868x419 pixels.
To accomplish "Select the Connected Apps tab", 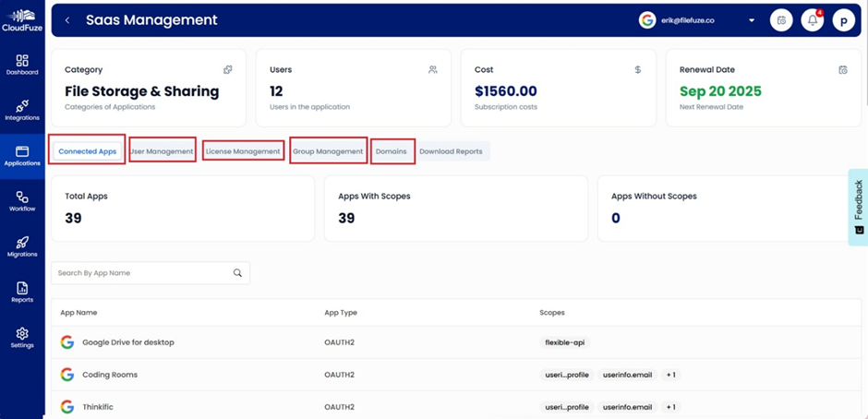I will coord(88,151).
